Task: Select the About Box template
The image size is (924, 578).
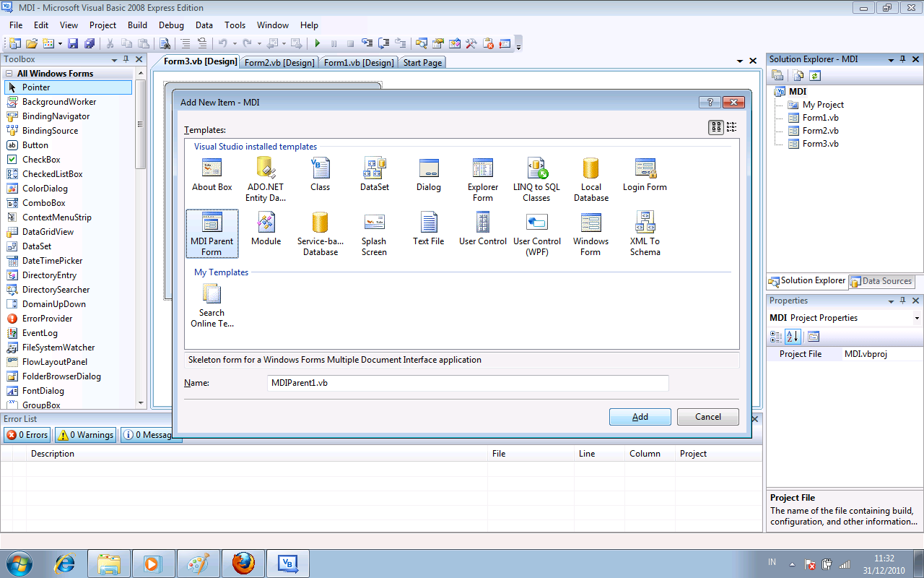Action: 212,175
